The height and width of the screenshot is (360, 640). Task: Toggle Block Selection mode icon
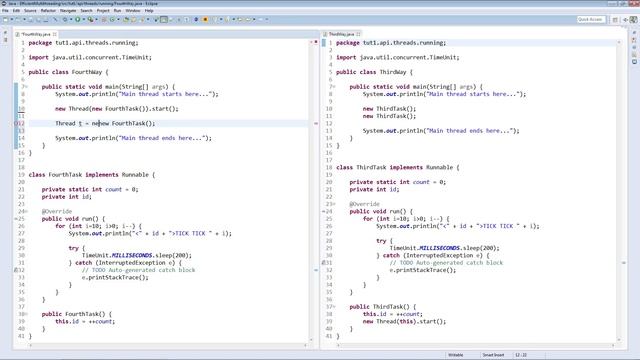(164, 20)
